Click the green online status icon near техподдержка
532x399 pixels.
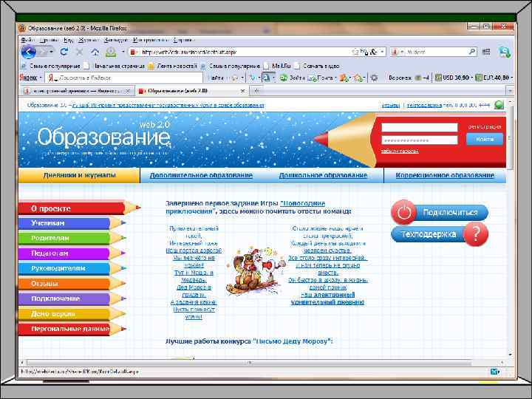(x=499, y=105)
